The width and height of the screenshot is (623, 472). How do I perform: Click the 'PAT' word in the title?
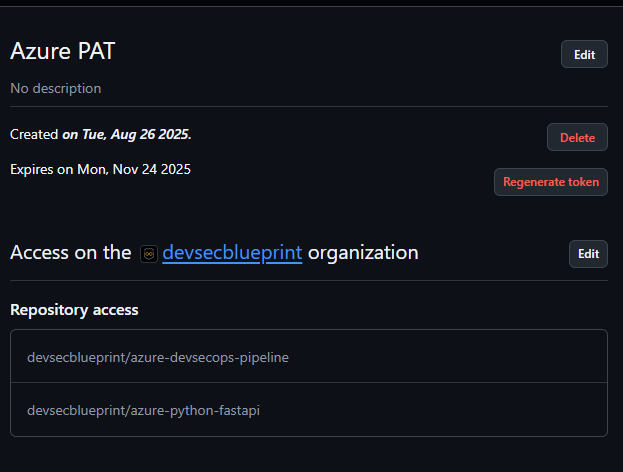pyautogui.click(x=95, y=52)
